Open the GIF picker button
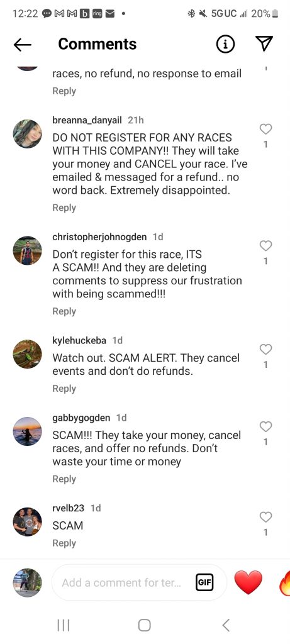This screenshot has width=290, height=644. [204, 582]
